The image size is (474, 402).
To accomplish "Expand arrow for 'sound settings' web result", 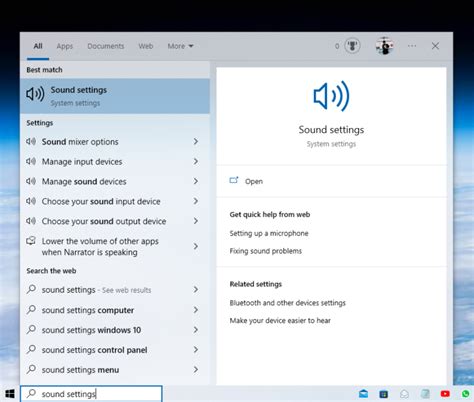I will point(196,290).
